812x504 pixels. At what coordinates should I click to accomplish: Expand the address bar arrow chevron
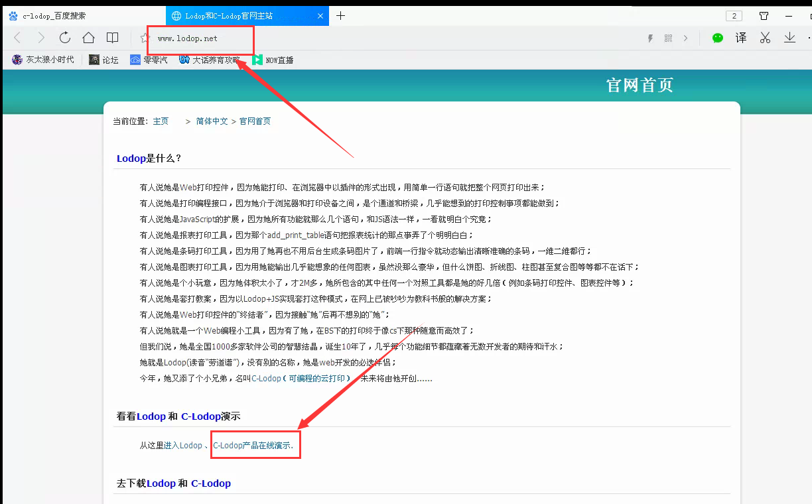tap(686, 38)
